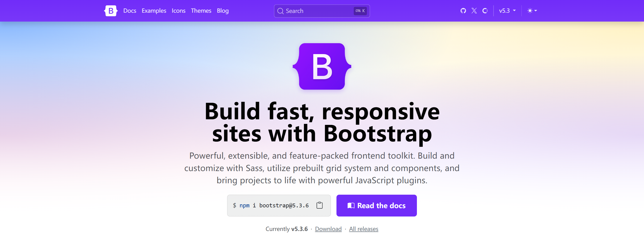Select the Themes navigation item
The width and height of the screenshot is (644, 250).
pos(201,11)
